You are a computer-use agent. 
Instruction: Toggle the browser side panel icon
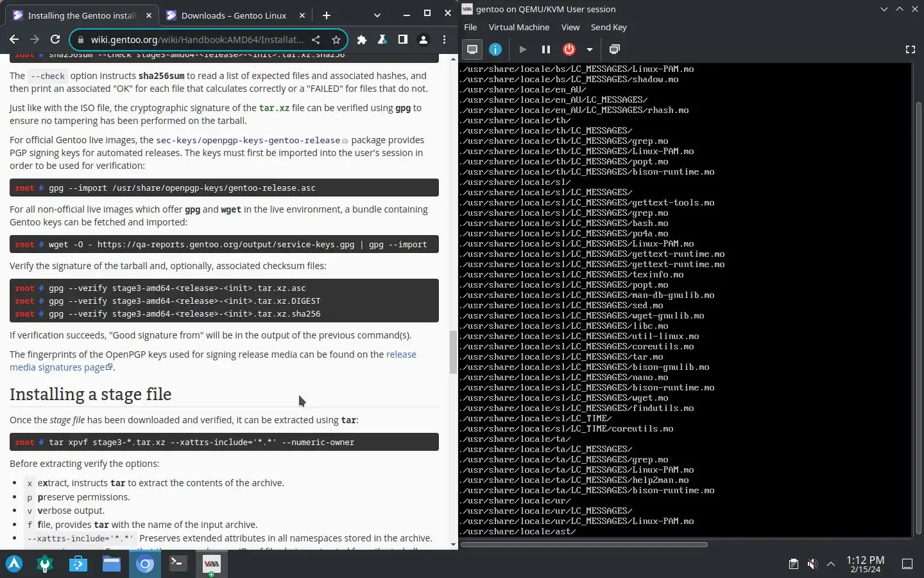403,40
